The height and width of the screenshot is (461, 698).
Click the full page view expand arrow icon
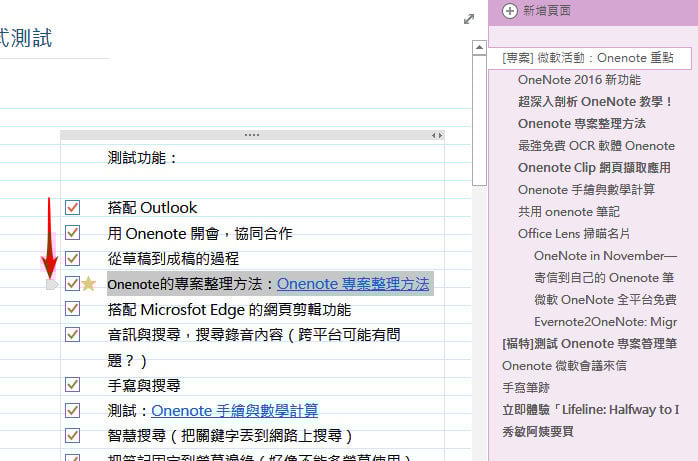click(469, 19)
